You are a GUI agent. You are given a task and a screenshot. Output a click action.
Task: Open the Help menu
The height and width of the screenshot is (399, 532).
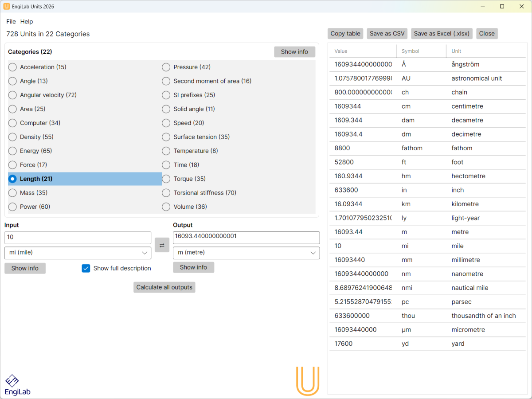tap(27, 21)
